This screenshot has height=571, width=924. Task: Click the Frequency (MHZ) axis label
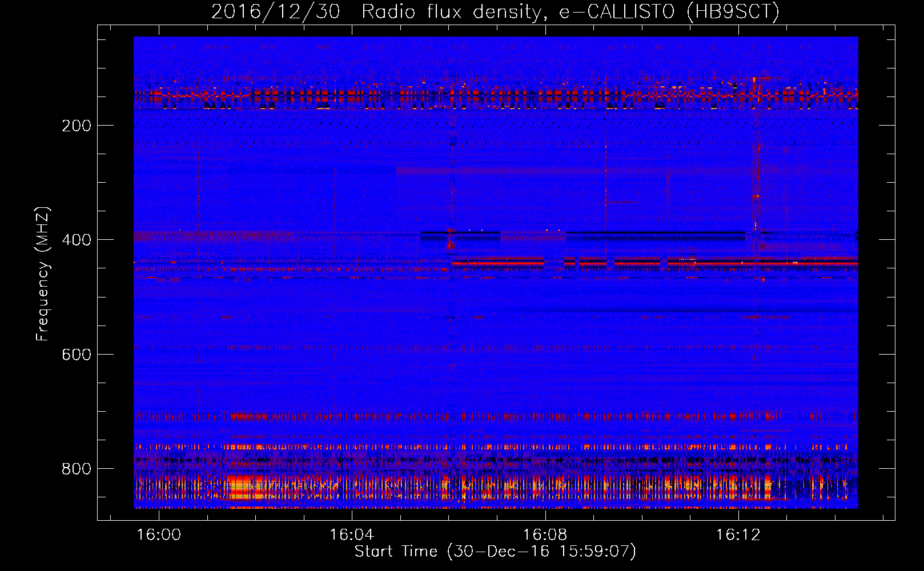43,274
